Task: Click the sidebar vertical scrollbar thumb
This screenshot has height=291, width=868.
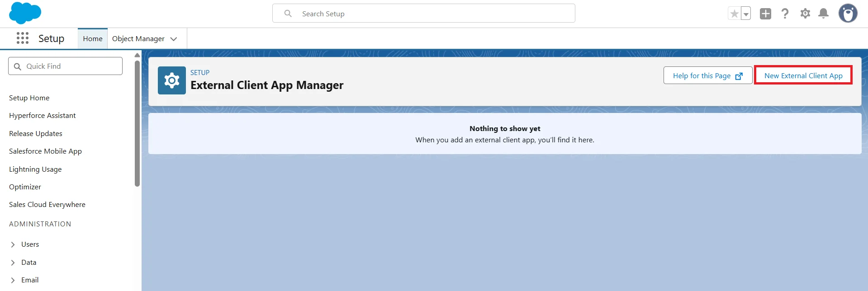Action: point(137,123)
